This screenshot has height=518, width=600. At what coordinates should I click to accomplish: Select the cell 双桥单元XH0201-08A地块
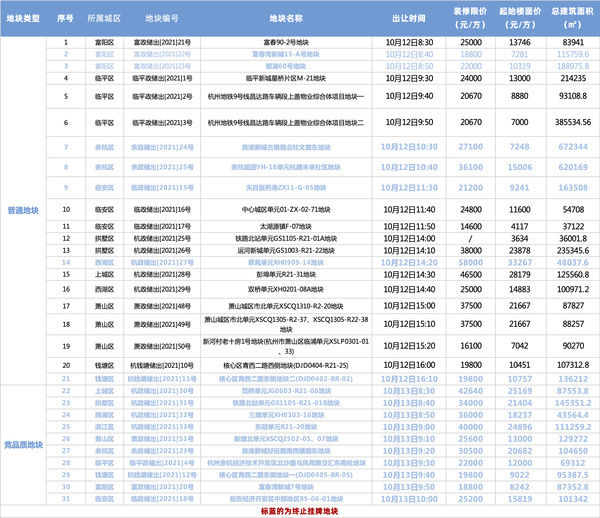pyautogui.click(x=286, y=290)
